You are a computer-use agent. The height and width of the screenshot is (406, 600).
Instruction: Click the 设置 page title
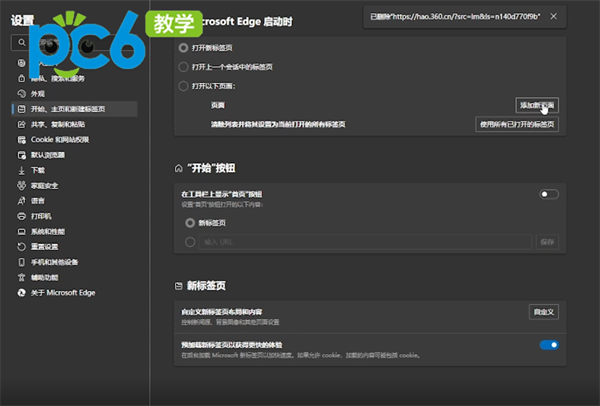[x=22, y=20]
